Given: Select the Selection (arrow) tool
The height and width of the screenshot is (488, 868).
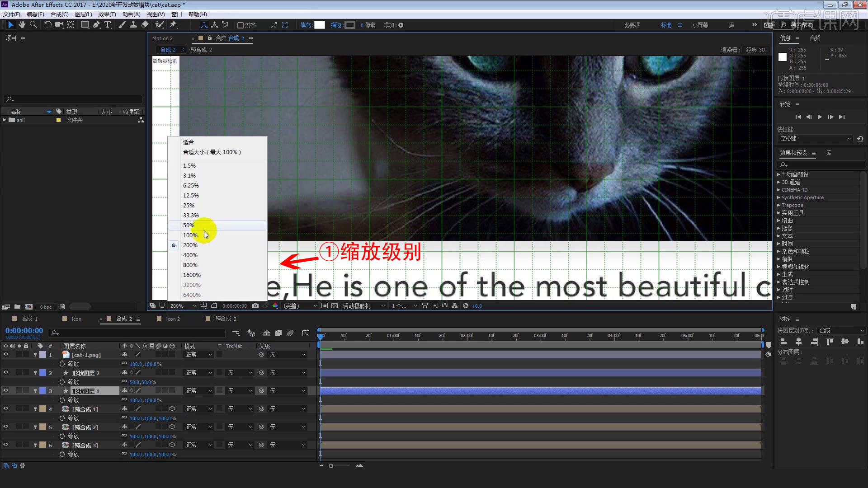Looking at the screenshot, I should (11, 25).
